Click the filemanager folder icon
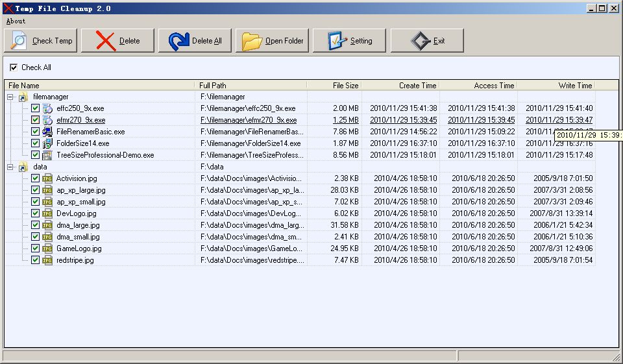 (x=23, y=97)
